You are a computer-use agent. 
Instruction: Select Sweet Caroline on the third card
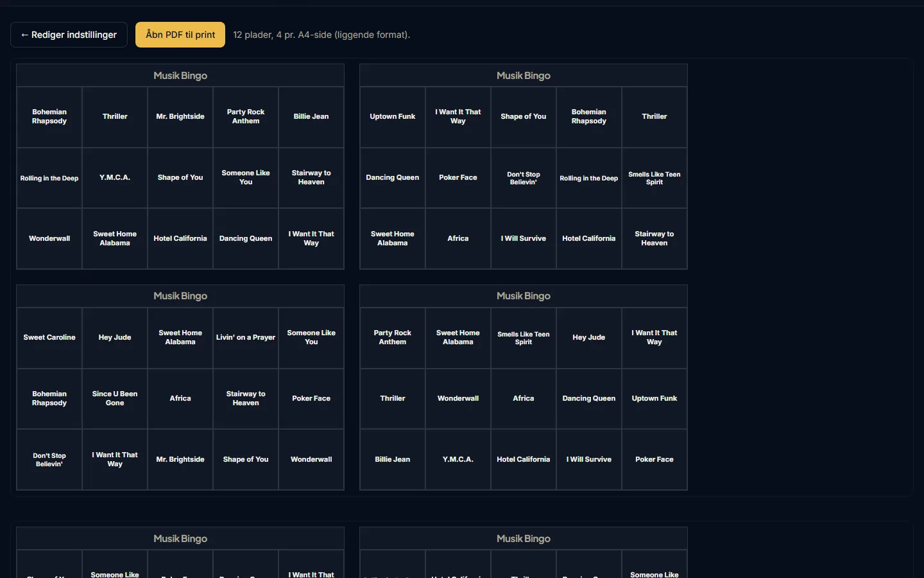49,338
